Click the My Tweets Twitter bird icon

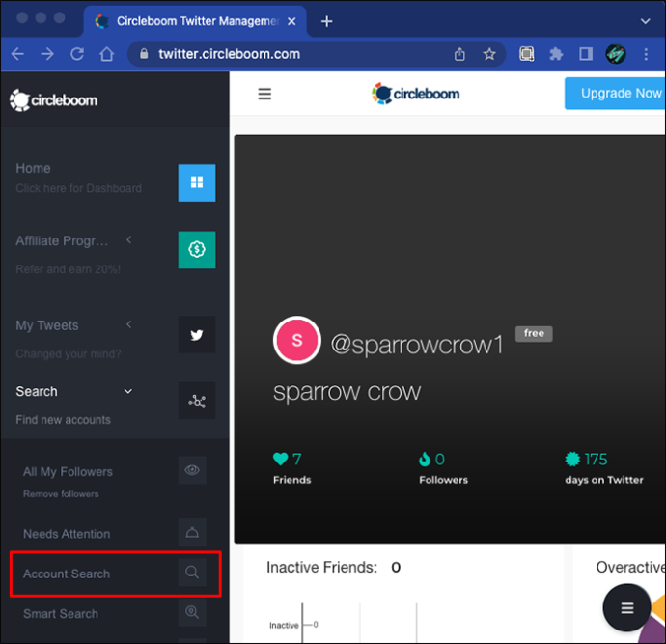point(197,334)
